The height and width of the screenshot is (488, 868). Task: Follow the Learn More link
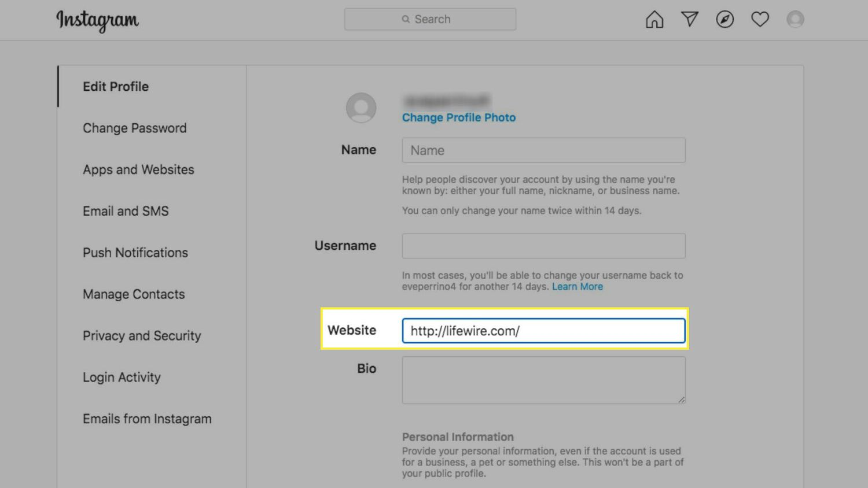[x=577, y=287]
